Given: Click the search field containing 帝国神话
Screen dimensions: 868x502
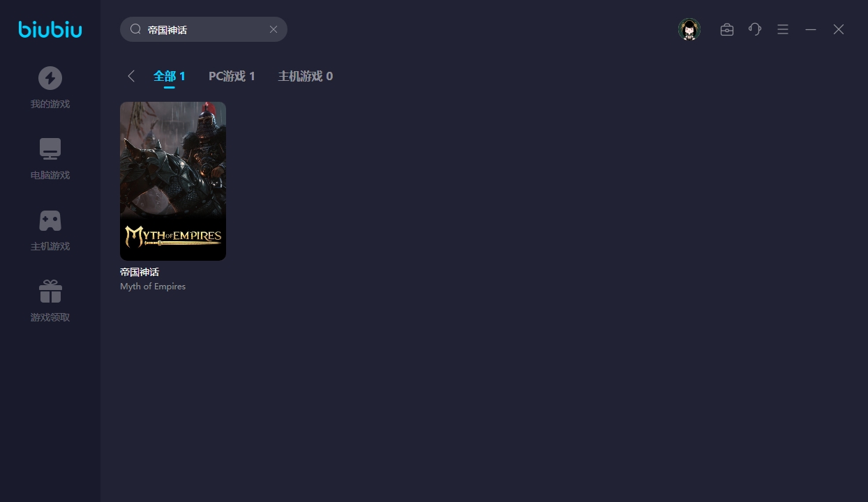Looking at the screenshot, I should [x=204, y=29].
